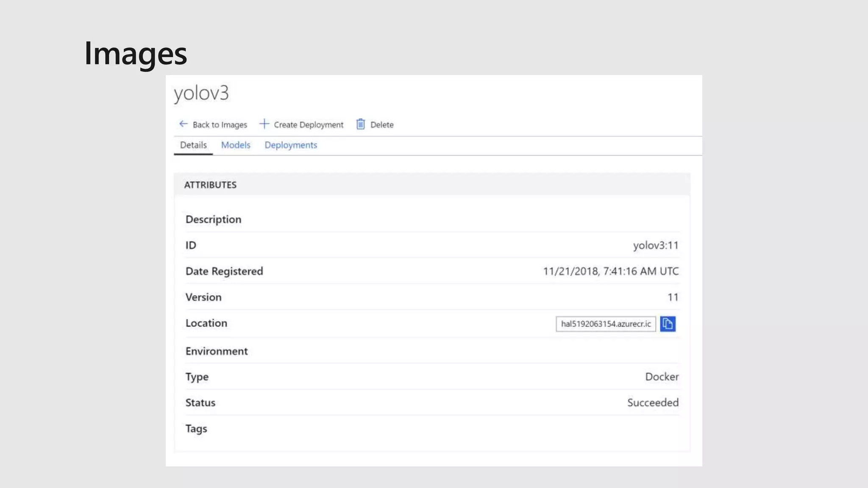This screenshot has width=868, height=488.
Task: Switch to the Models tab
Action: point(236,145)
